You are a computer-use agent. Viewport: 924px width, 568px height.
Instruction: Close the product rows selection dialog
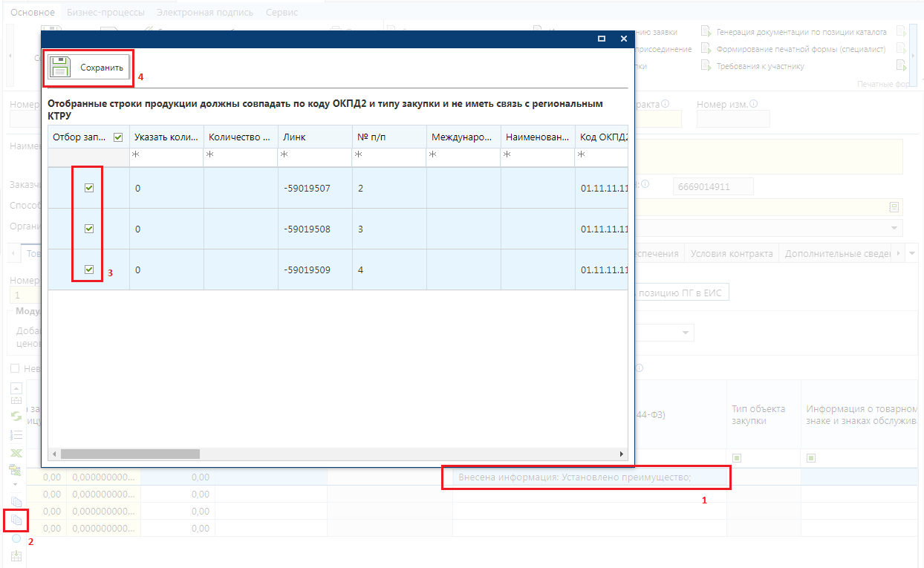[x=624, y=39]
